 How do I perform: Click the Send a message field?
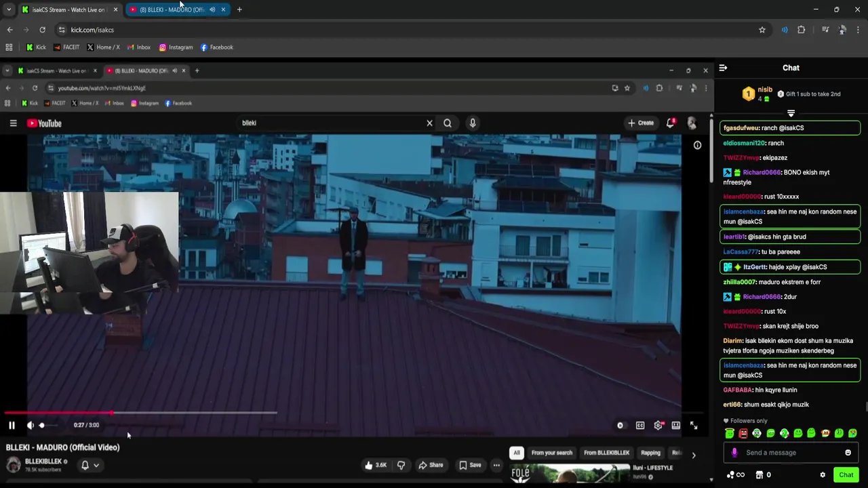[x=791, y=453]
